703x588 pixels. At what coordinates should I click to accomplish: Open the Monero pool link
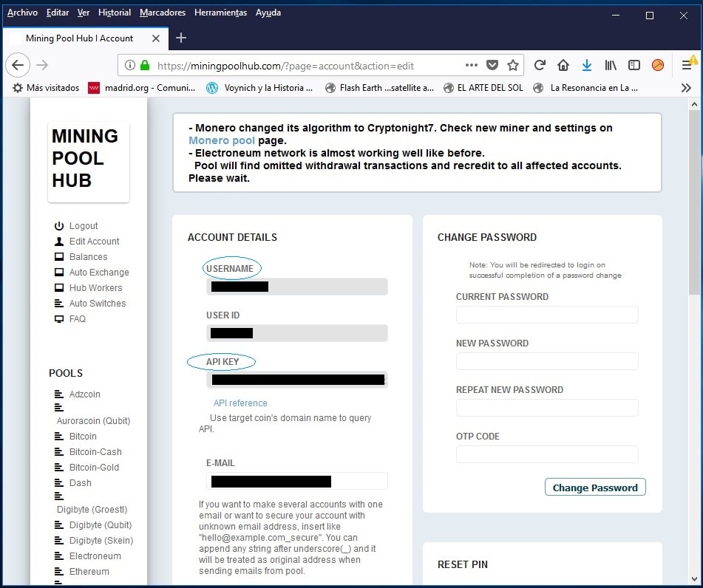(x=222, y=140)
